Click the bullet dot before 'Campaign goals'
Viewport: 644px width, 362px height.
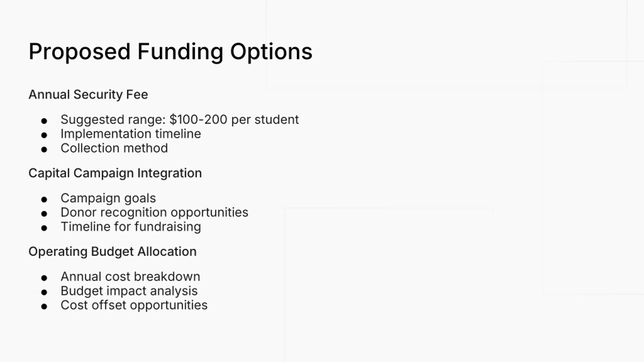44,200
